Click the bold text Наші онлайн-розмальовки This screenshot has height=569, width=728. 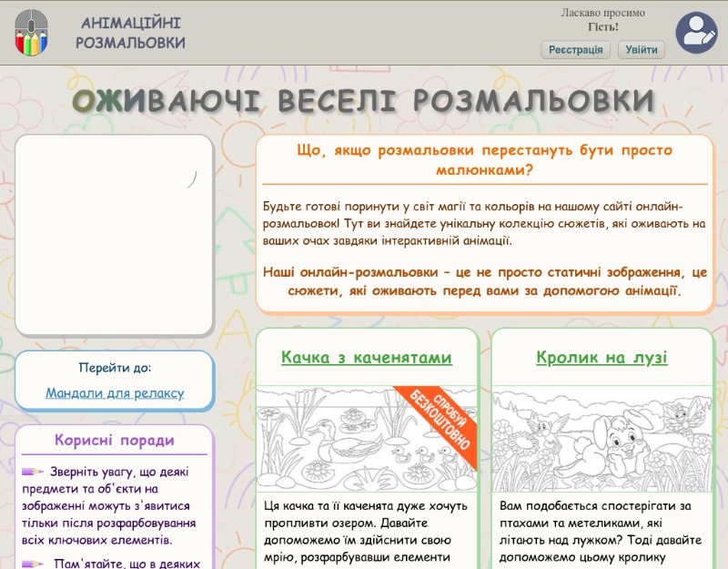[485, 281]
